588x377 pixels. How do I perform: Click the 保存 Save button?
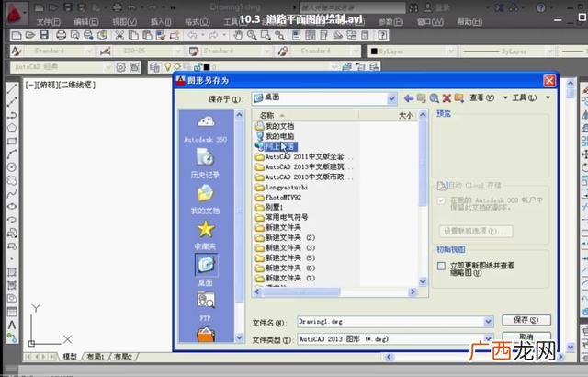pyautogui.click(x=526, y=320)
